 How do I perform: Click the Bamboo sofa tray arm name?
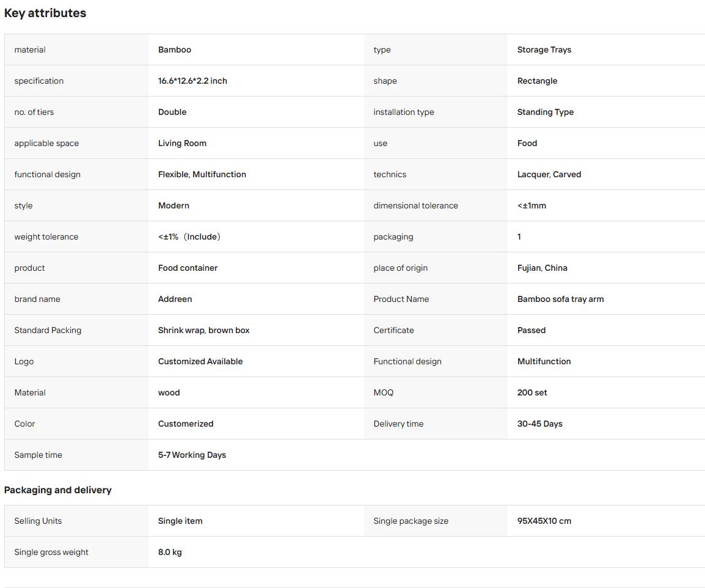(x=560, y=299)
